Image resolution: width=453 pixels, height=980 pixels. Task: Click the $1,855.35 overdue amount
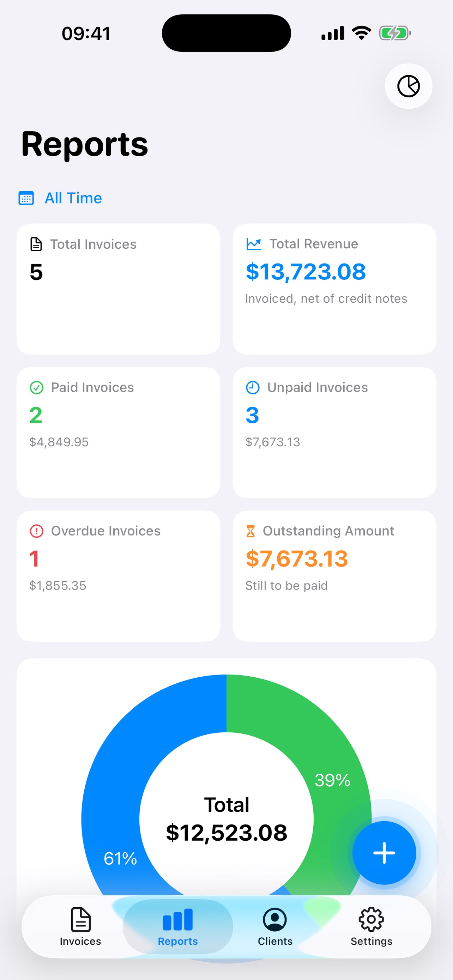click(58, 586)
